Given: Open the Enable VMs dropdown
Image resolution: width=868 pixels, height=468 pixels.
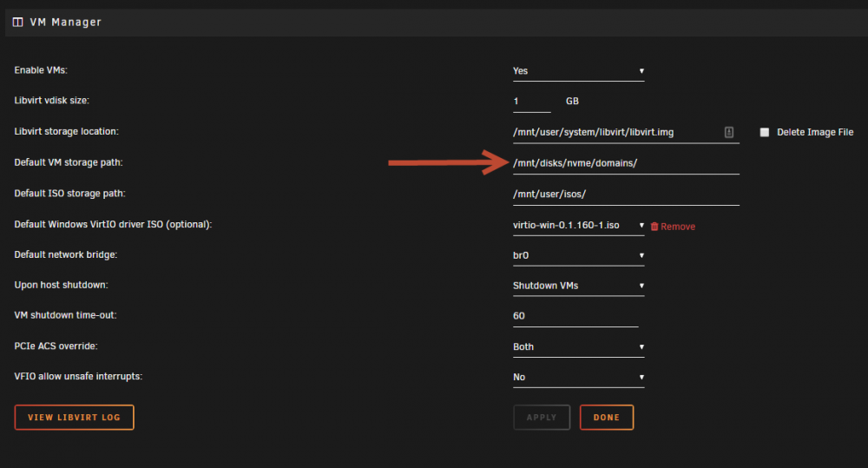Looking at the screenshot, I should coord(578,71).
